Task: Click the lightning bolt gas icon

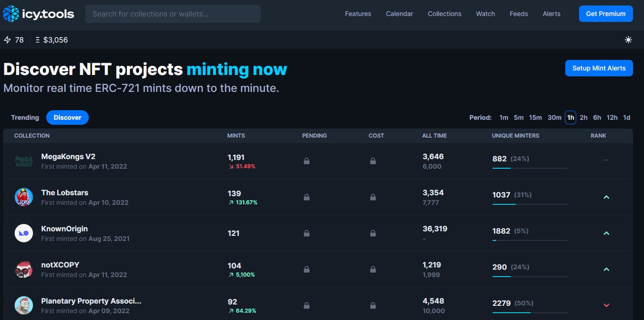Action: click(x=7, y=40)
